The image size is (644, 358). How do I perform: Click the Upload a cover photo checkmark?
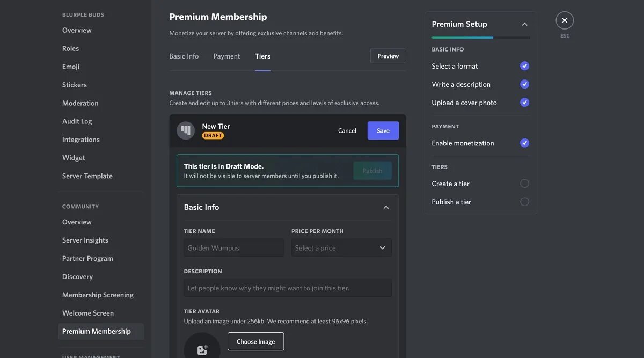pyautogui.click(x=524, y=103)
